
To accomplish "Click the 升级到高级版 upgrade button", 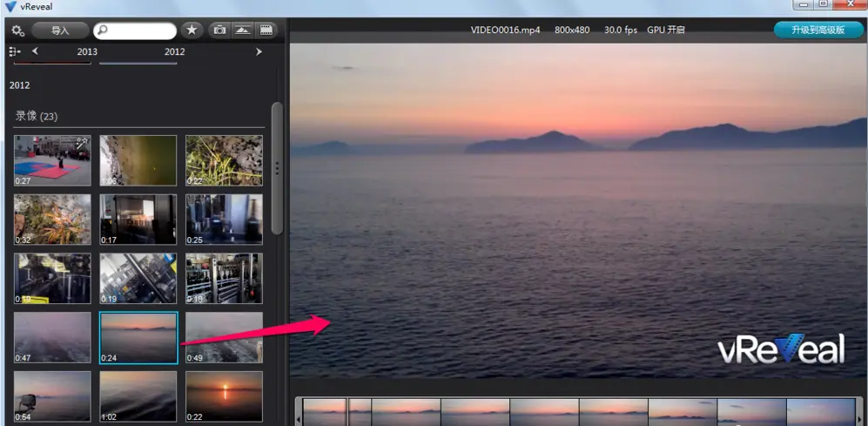I will point(818,30).
